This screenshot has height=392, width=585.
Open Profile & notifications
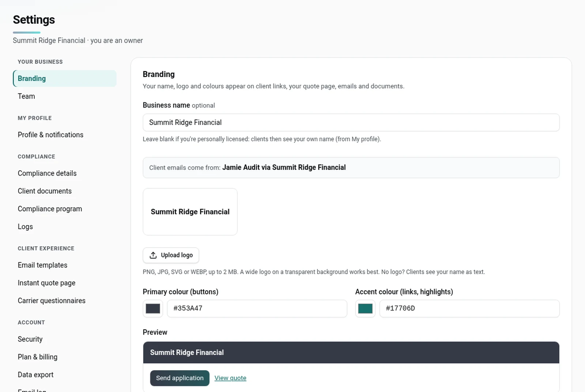point(65,135)
